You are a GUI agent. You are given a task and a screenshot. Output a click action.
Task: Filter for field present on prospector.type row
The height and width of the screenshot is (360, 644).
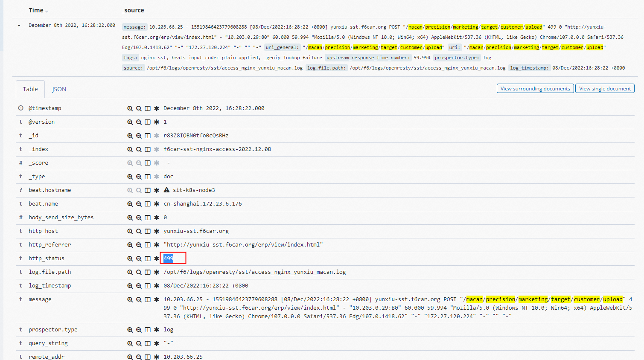(157, 330)
